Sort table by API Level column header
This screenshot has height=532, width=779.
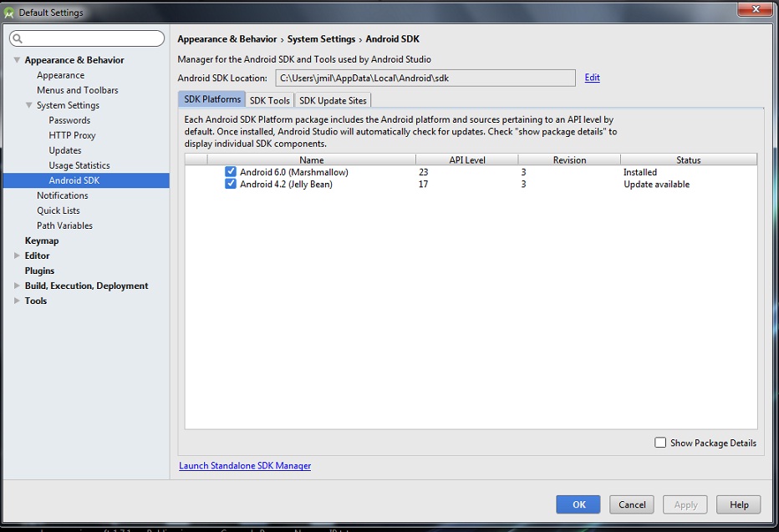point(466,160)
